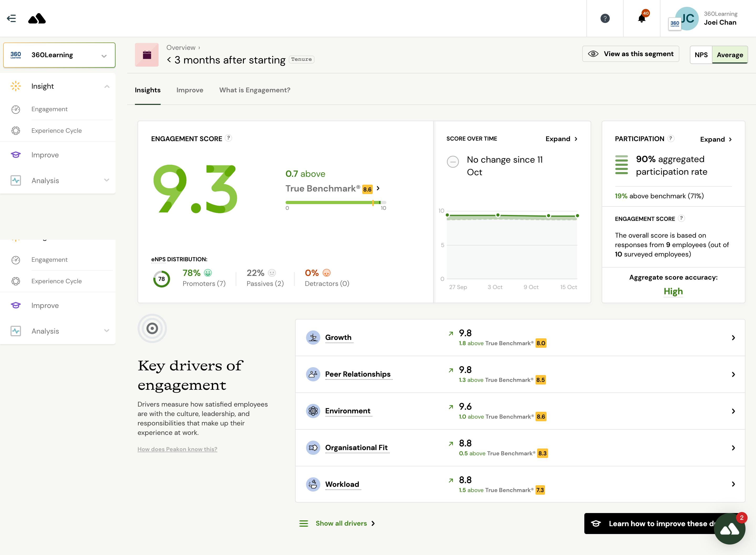Screen dimensions: 756x555
Task: Switch to the Improve tab
Action: click(190, 90)
